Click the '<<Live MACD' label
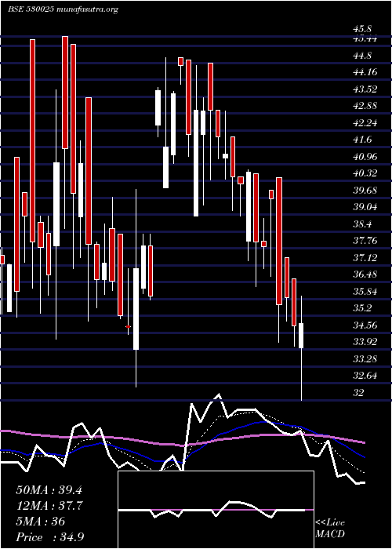Image resolution: width=392 pixels, height=549 pixels. tap(330, 529)
